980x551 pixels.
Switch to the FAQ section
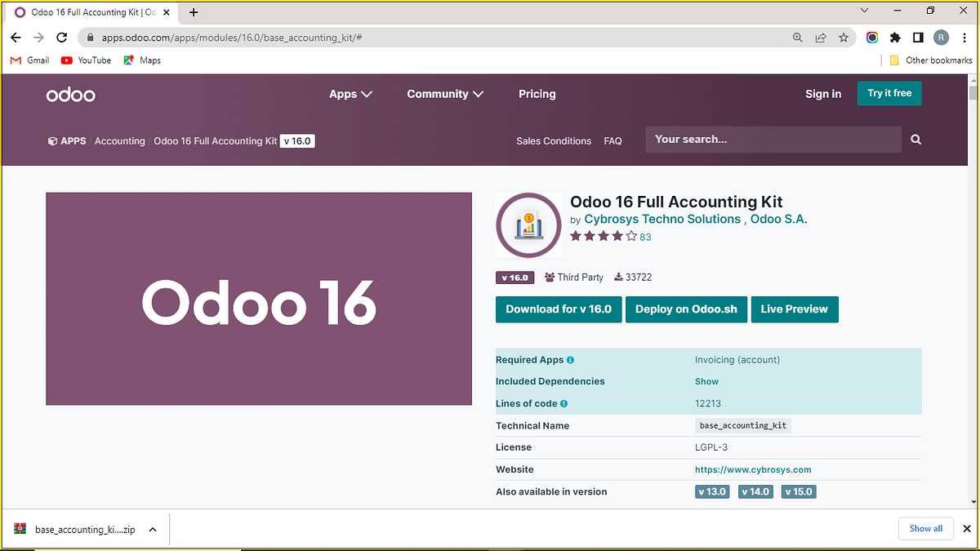(x=612, y=140)
